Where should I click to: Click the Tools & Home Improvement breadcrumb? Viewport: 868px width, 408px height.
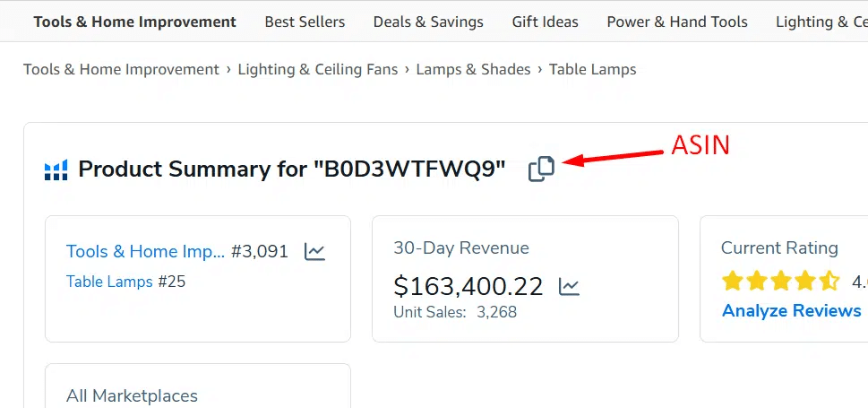121,69
